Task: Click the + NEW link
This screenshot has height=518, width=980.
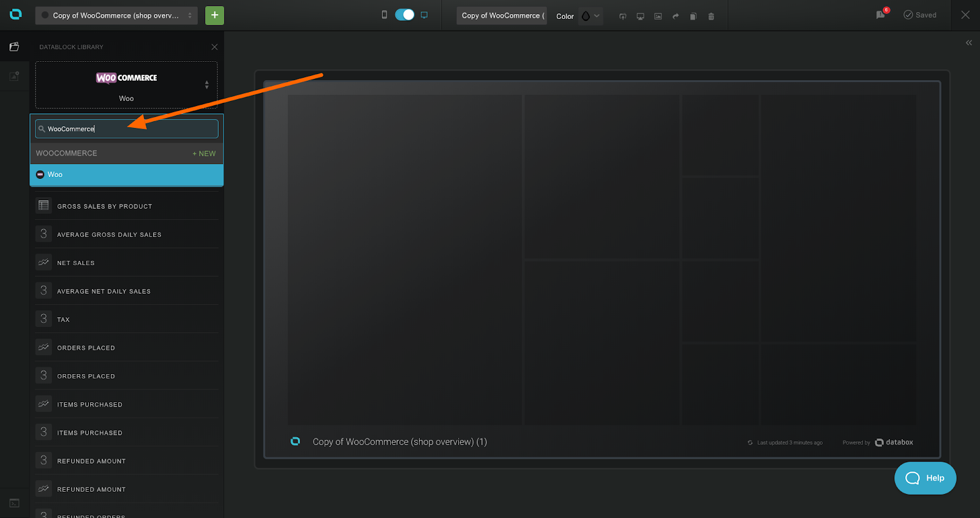Action: tap(204, 154)
